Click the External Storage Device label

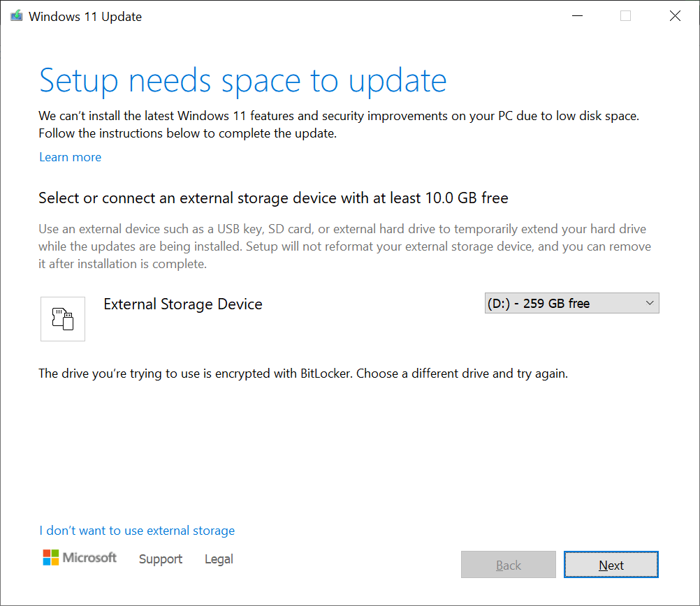point(183,304)
